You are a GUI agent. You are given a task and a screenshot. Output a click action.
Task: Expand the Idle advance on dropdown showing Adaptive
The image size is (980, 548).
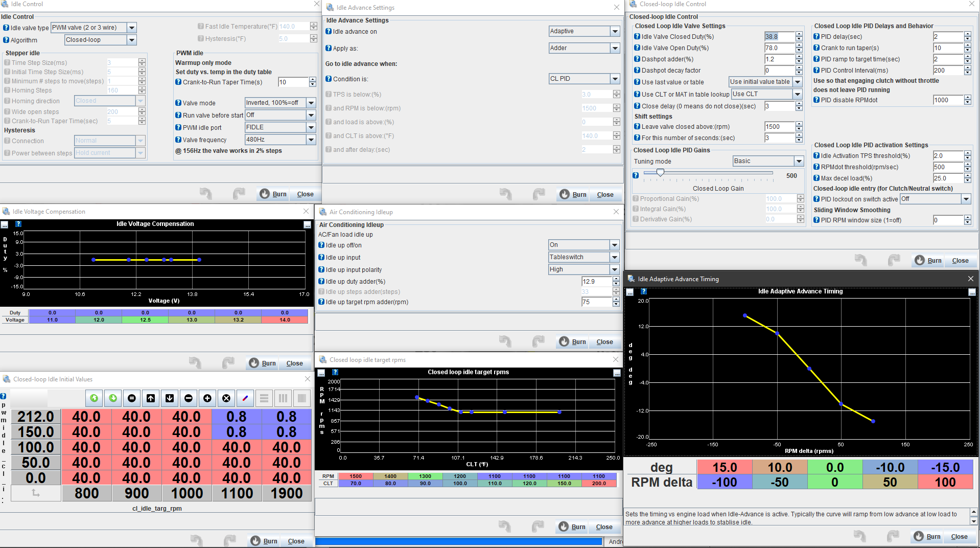615,31
